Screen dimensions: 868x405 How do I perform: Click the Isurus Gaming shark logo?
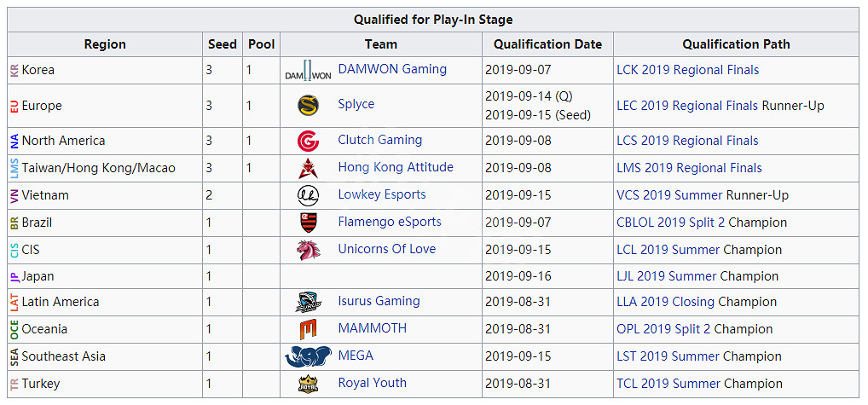pyautogui.click(x=308, y=302)
